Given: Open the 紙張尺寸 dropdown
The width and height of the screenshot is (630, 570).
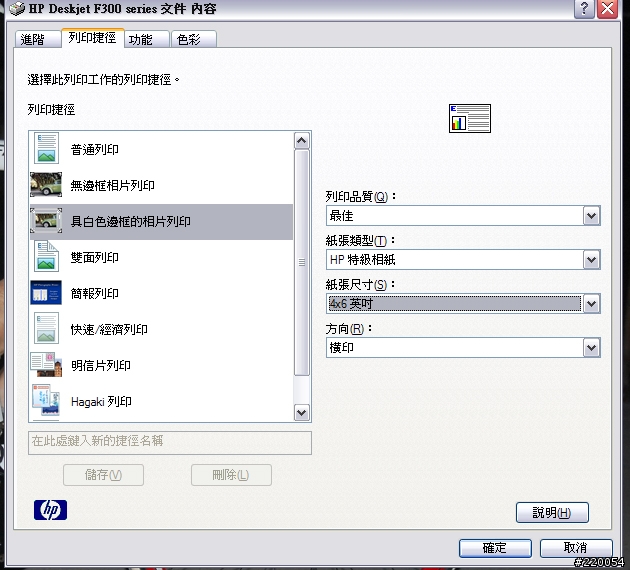Looking at the screenshot, I should click(591, 304).
